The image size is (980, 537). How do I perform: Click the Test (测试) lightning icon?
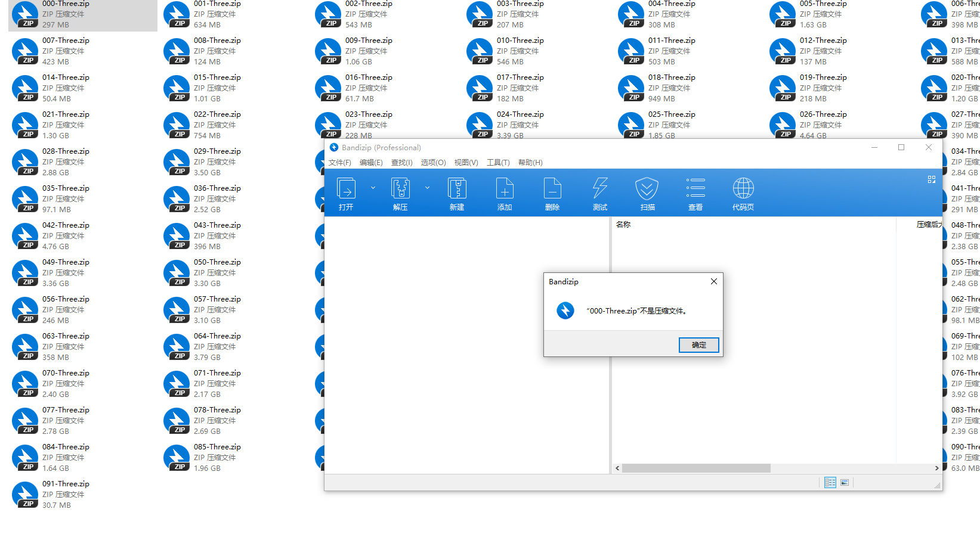[x=600, y=189]
